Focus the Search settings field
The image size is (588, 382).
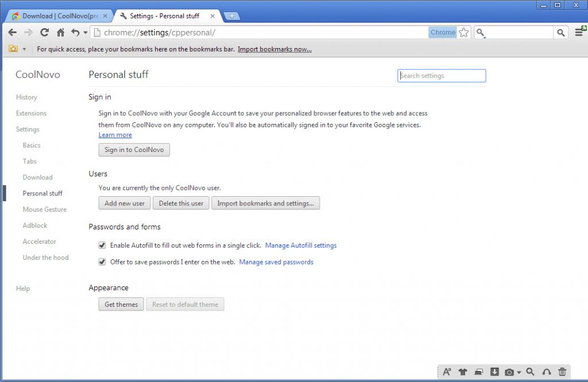[x=442, y=76]
